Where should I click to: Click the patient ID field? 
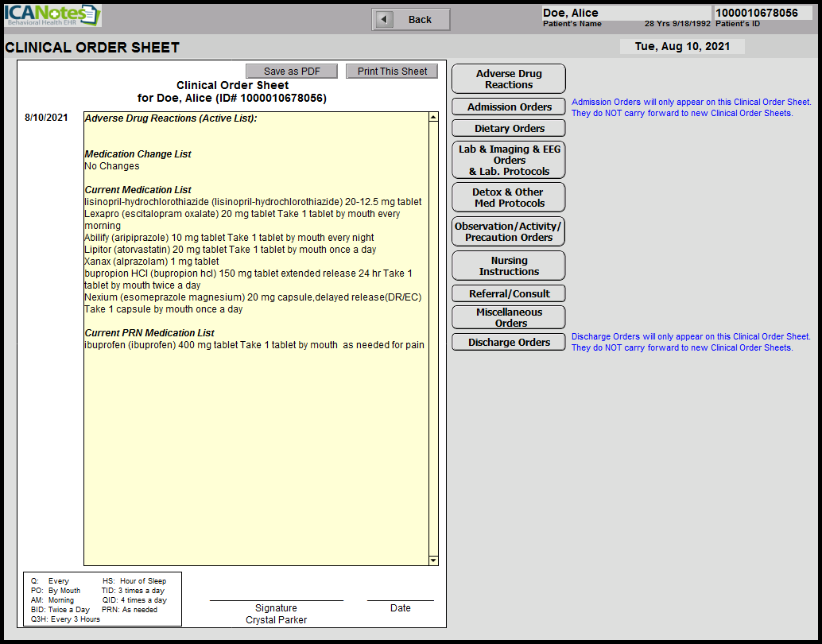[x=762, y=13]
